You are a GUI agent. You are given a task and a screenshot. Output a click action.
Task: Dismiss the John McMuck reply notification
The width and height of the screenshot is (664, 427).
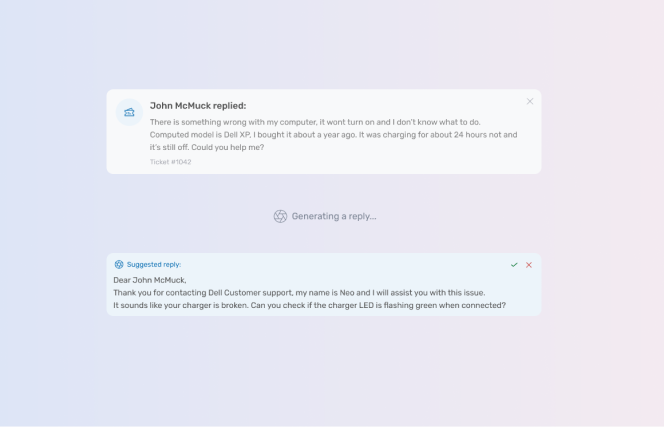[530, 101]
